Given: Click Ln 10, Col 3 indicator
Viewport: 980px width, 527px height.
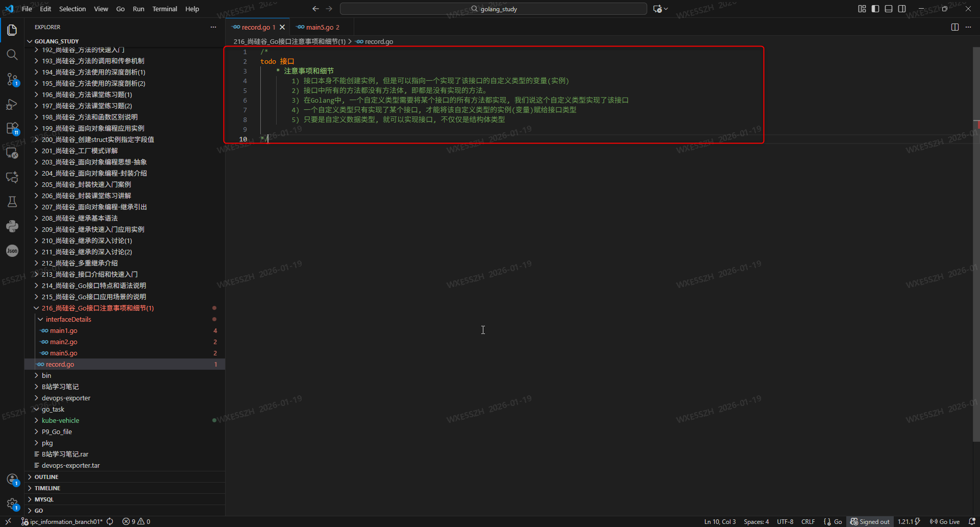Looking at the screenshot, I should (720, 521).
